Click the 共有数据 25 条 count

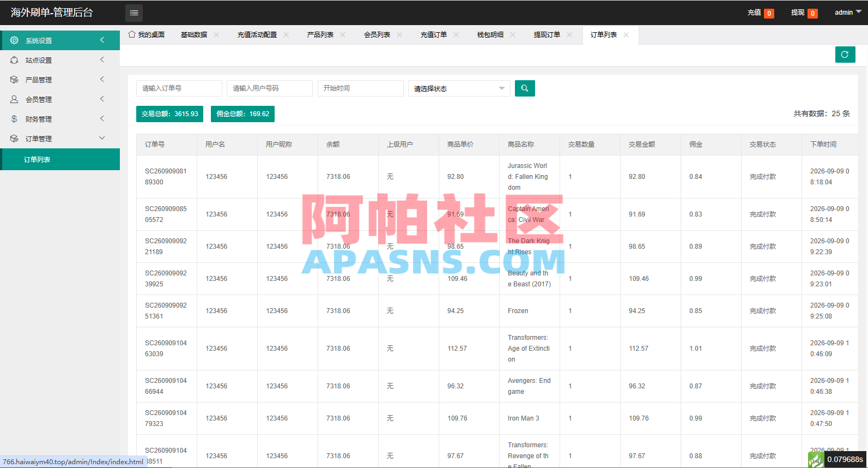pyautogui.click(x=822, y=113)
